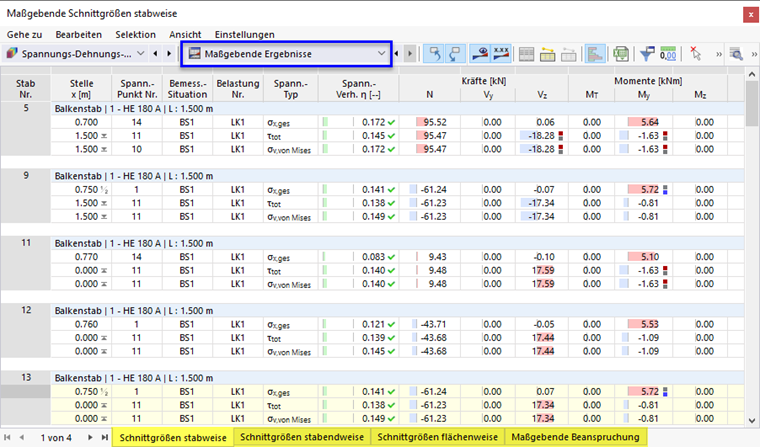Select the Stab 12 Balkenstab header row
This screenshot has height=447, width=760.
[397, 311]
